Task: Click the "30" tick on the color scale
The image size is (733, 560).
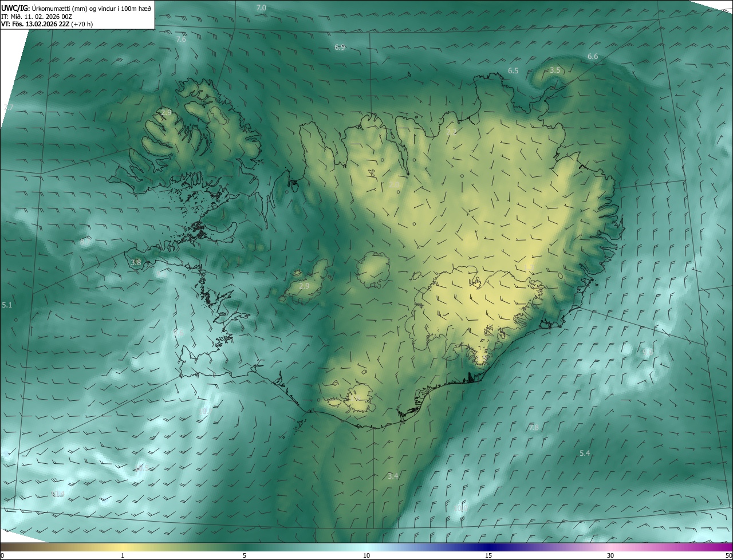Action: [x=610, y=556]
